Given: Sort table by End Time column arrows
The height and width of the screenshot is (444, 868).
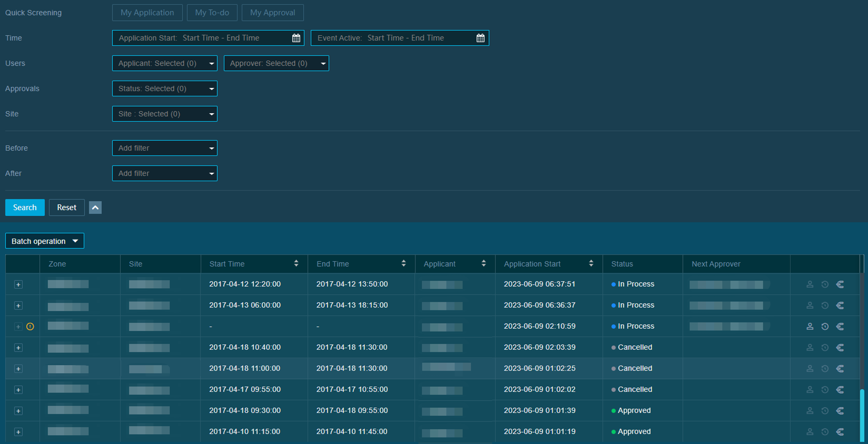Looking at the screenshot, I should tap(404, 264).
